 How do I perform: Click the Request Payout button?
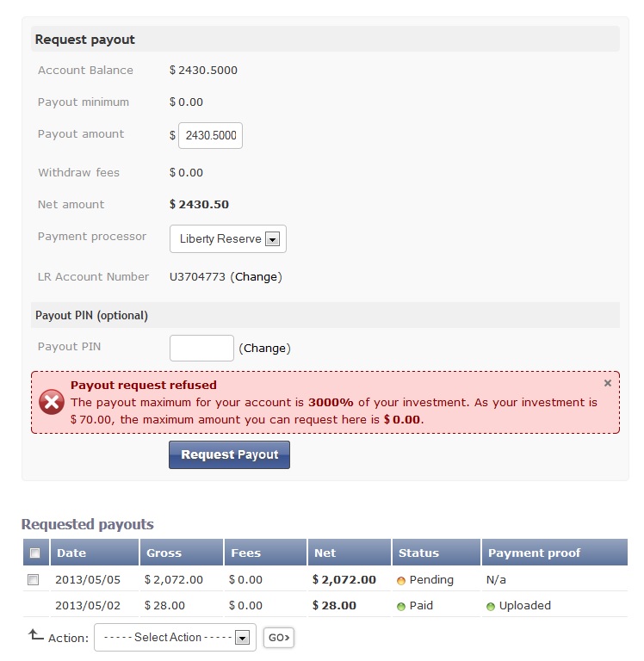tap(229, 454)
